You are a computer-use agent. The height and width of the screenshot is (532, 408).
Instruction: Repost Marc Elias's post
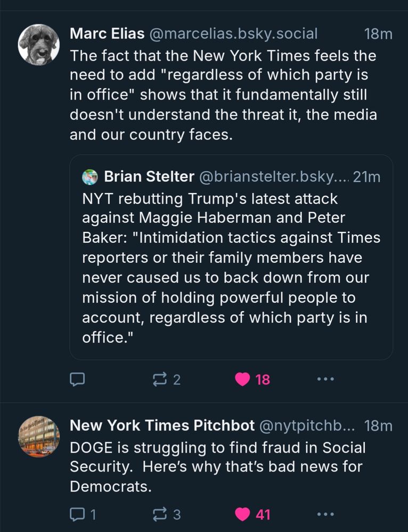159,379
